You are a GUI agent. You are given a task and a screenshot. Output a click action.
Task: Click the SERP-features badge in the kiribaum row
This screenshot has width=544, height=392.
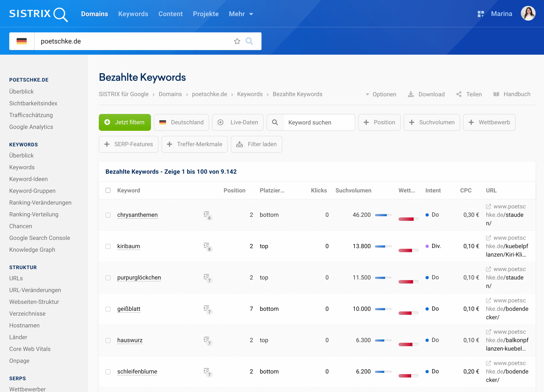(x=207, y=246)
